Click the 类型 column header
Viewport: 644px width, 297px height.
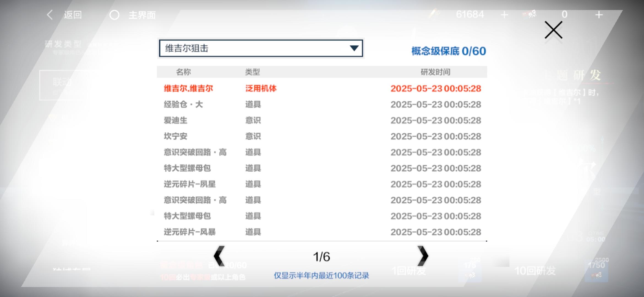(252, 72)
